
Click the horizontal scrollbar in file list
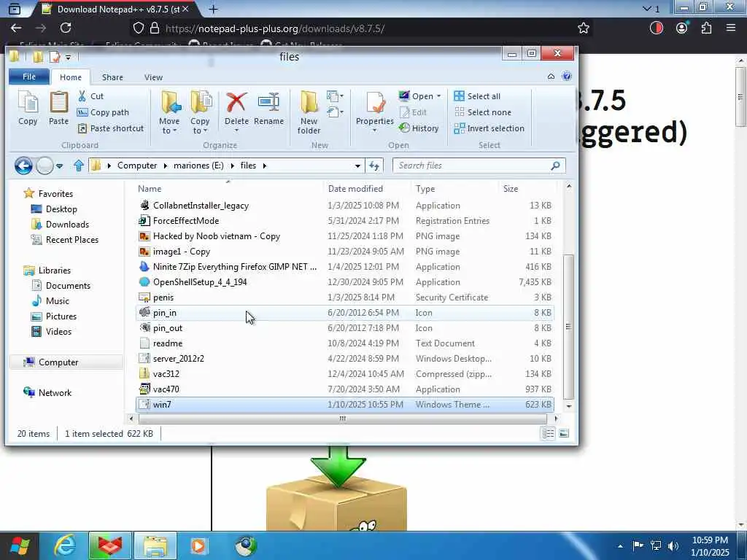coord(343,419)
